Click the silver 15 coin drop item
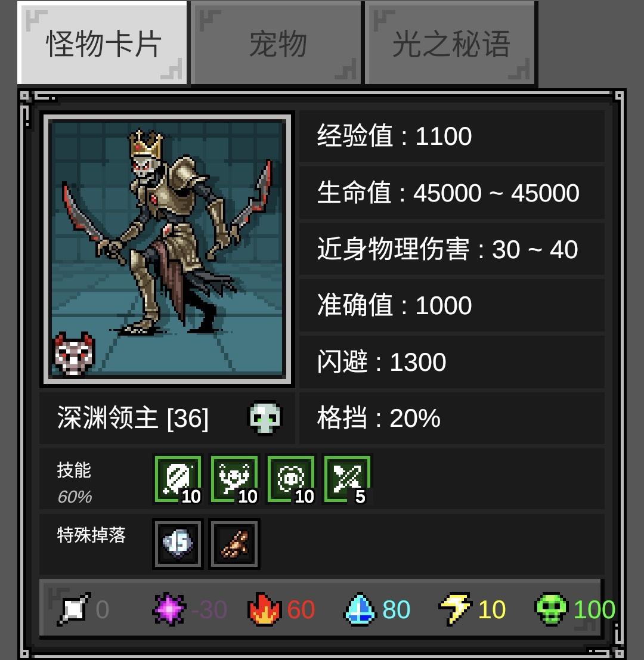This screenshot has width=644, height=660. coord(178,544)
